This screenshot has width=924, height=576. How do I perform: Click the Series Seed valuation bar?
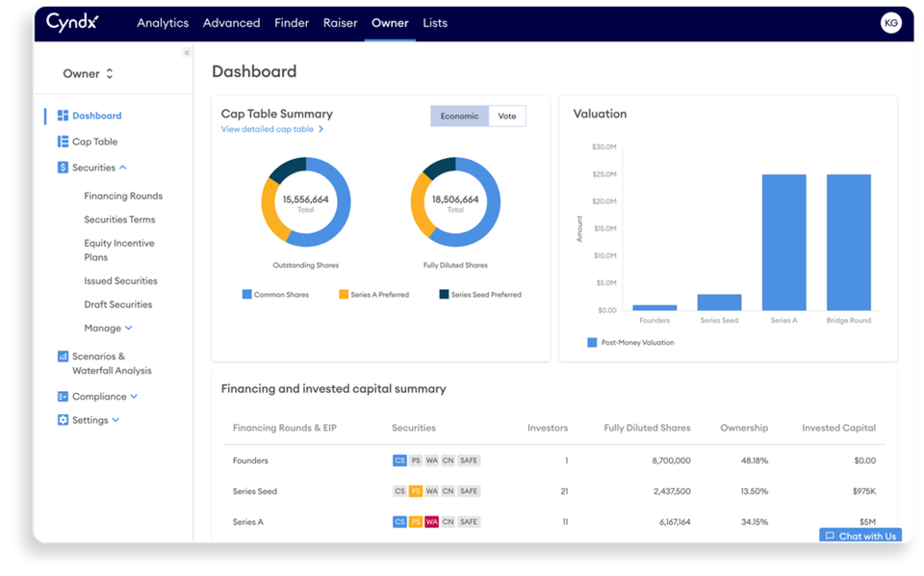719,302
